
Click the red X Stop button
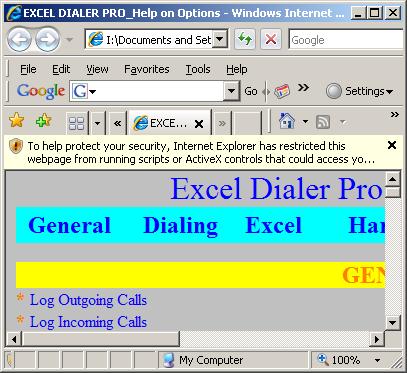271,40
